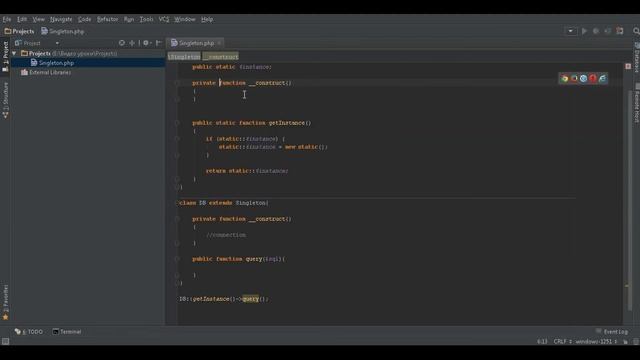
Task: Hide the Project panel with hide icon
Action: pyautogui.click(x=159, y=43)
